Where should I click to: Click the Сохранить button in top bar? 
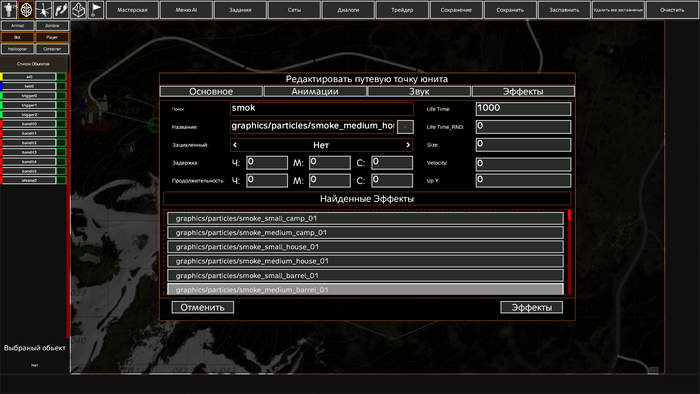pos(510,10)
